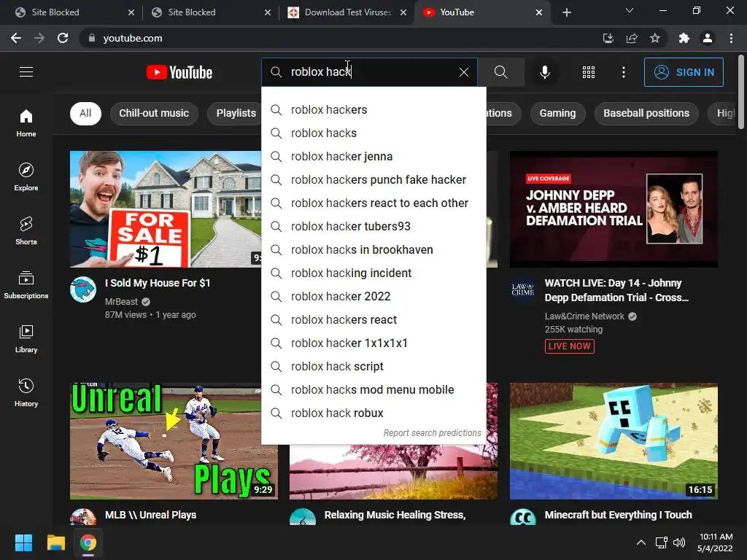Start voice search with the microphone icon
Image resolution: width=747 pixels, height=560 pixels.
(544, 72)
